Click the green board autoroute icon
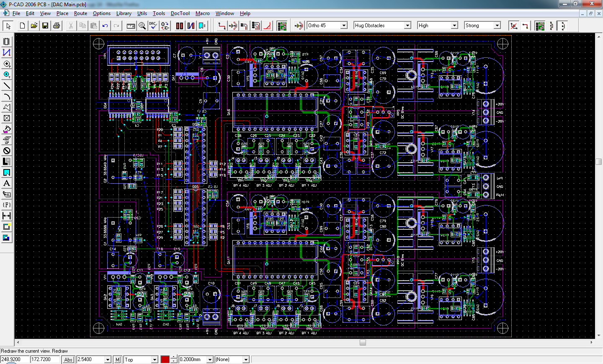This screenshot has width=603, height=364. pos(282,26)
